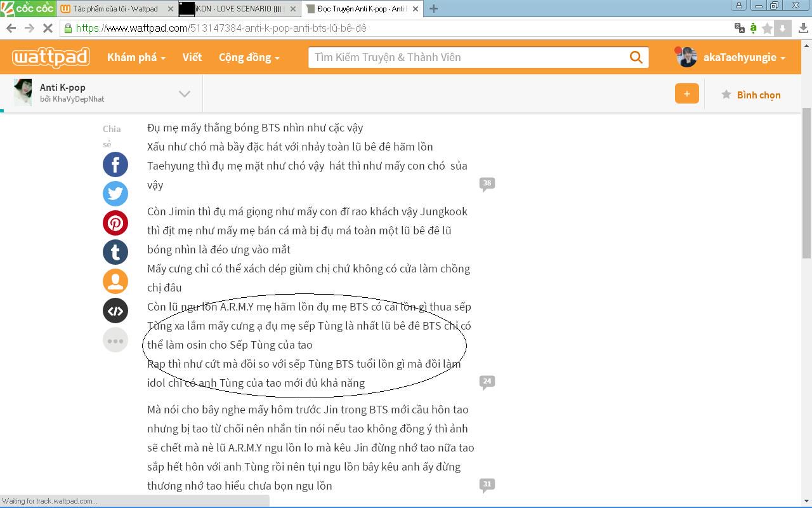Close the 'Đọc Truyện Anti K-pop' tab
812x508 pixels.
[416, 9]
